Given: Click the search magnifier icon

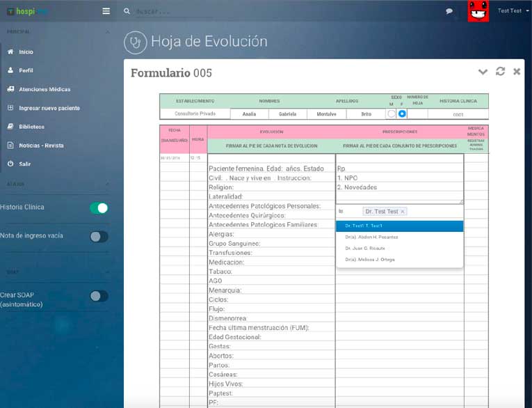Looking at the screenshot, I should (x=126, y=11).
